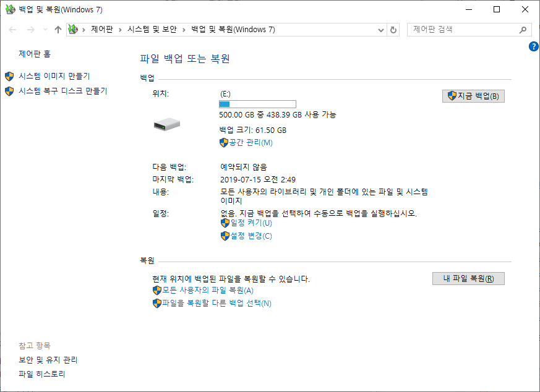
Task: Click the address bar Control Panel icon
Action: click(x=73, y=30)
